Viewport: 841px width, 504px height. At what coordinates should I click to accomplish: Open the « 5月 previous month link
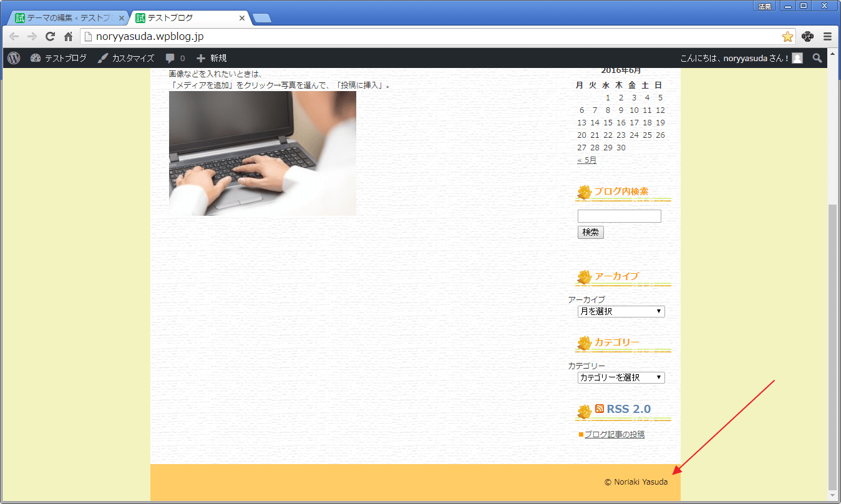pos(586,160)
